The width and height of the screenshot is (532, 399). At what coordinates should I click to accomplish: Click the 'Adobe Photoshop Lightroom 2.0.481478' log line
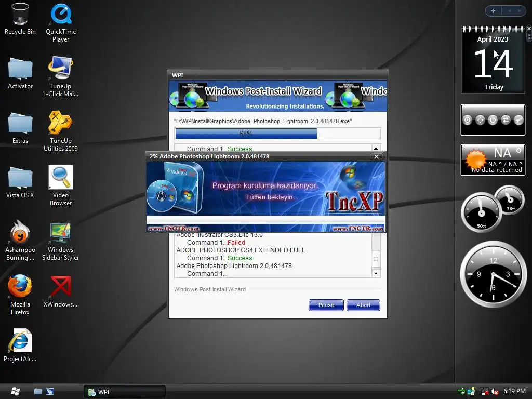tap(234, 266)
